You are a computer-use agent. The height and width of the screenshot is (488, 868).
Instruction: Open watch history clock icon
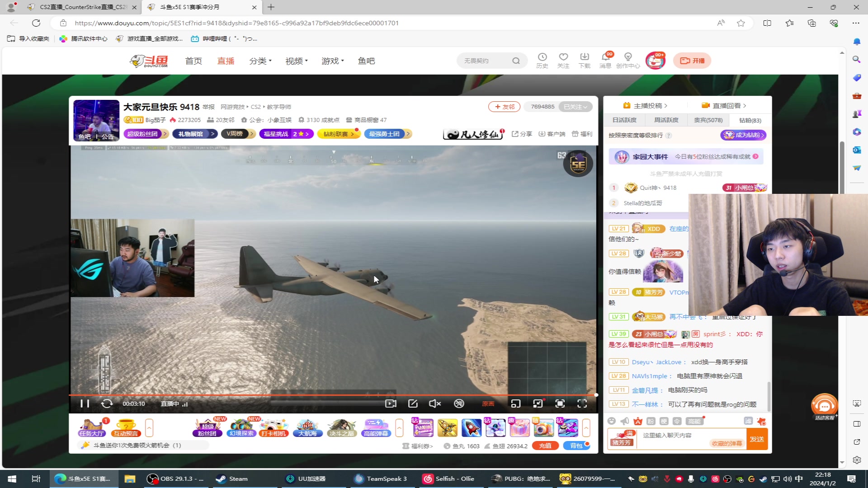tap(542, 60)
